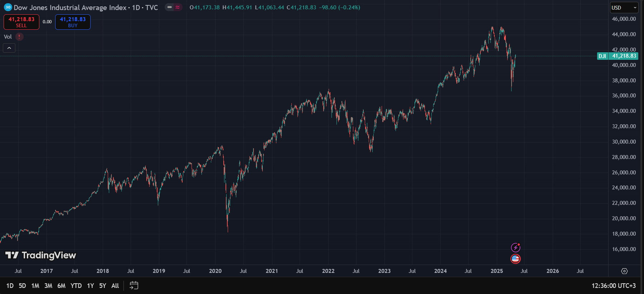The height and width of the screenshot is (294, 644).
Task: Open the USD currency dropdown
Action: tap(624, 8)
